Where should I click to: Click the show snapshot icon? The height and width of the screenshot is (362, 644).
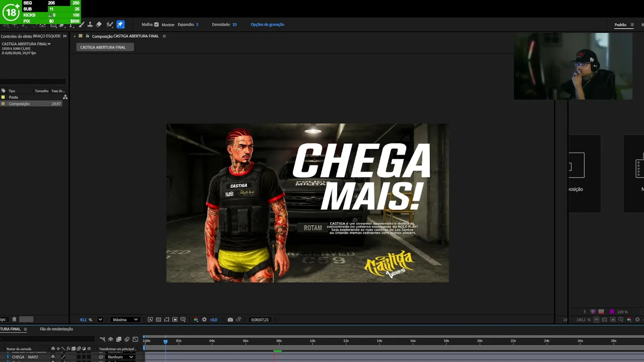tap(238, 320)
